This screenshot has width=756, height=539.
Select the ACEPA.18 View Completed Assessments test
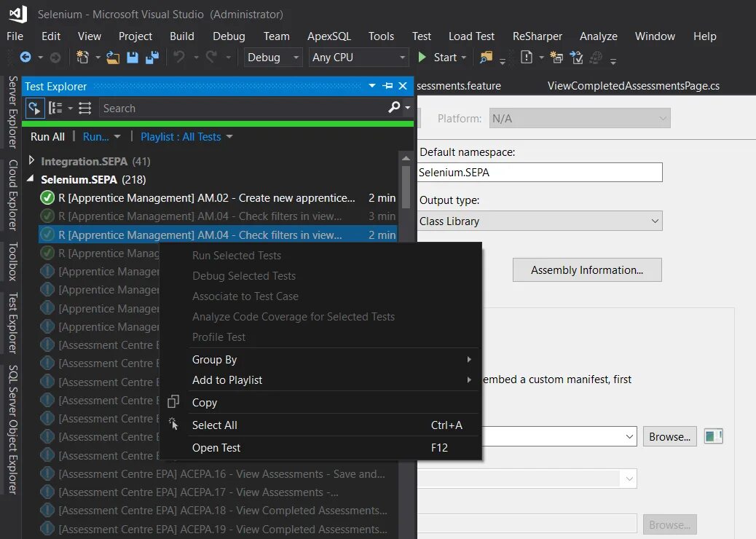(x=218, y=510)
